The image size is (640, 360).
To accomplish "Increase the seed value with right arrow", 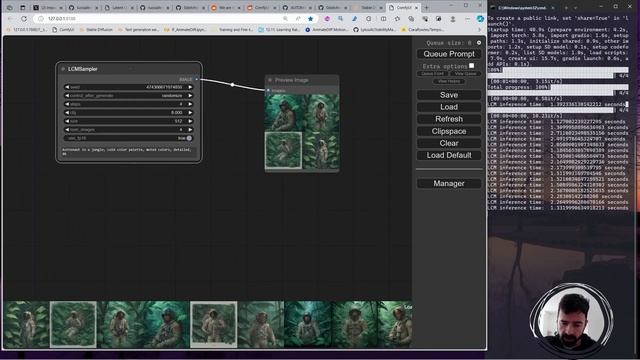I will (190, 87).
